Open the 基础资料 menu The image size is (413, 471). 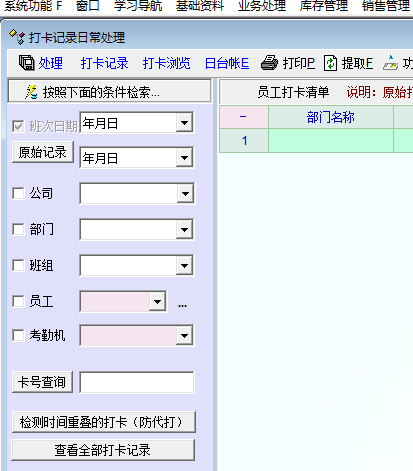pyautogui.click(x=200, y=6)
